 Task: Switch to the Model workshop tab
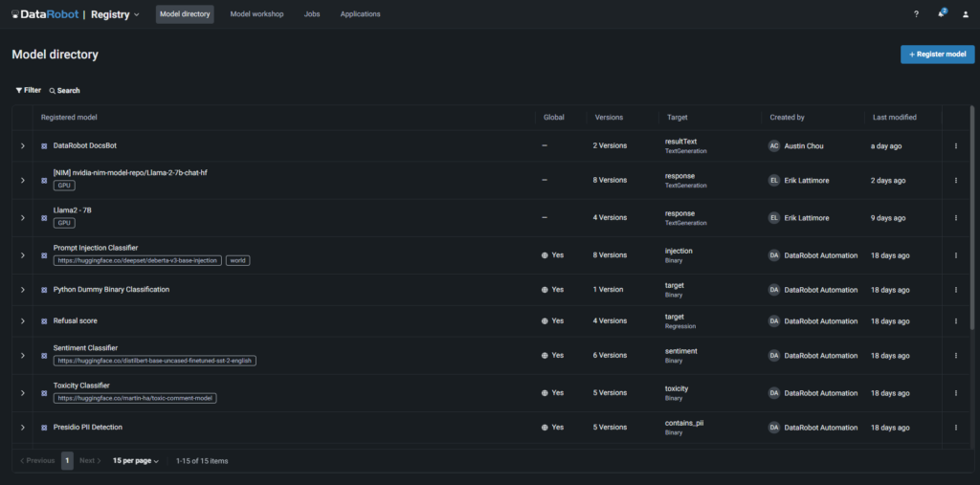(x=256, y=14)
